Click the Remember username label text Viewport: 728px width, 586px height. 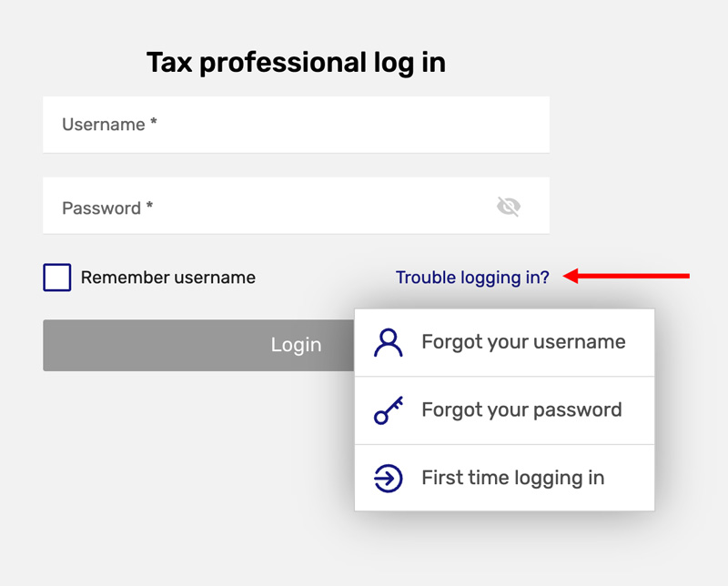167,278
